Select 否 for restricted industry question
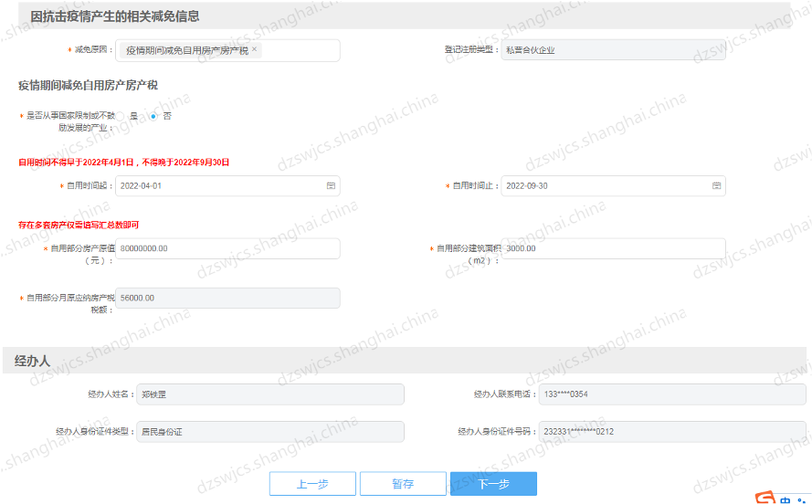This screenshot has width=812, height=504. 153,117
